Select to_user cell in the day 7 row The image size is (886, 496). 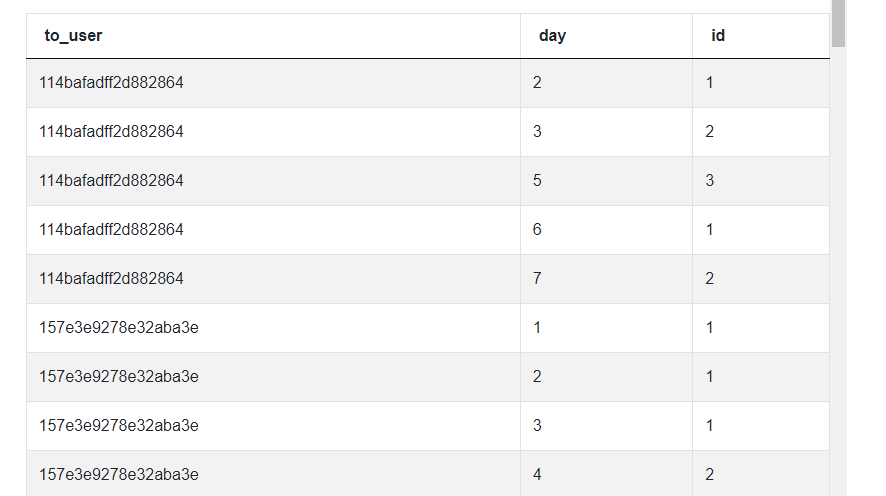(x=111, y=279)
